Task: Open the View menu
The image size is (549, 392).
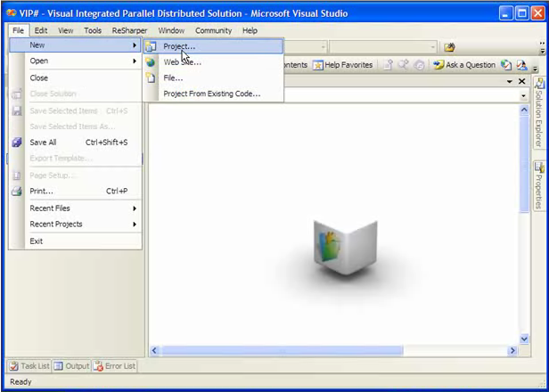Action: pyautogui.click(x=66, y=31)
